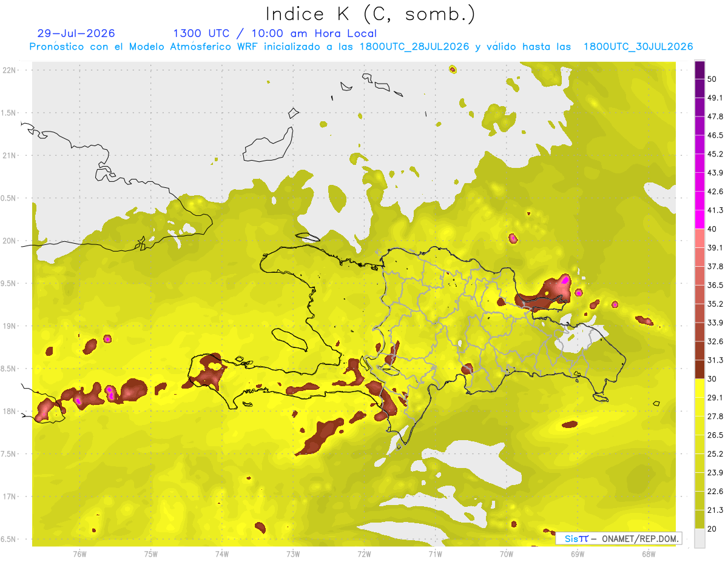Viewport: 728px width, 562px height.
Task: Click the "1800UTC_30JUL2026" valid-until text
Action: coord(638,47)
